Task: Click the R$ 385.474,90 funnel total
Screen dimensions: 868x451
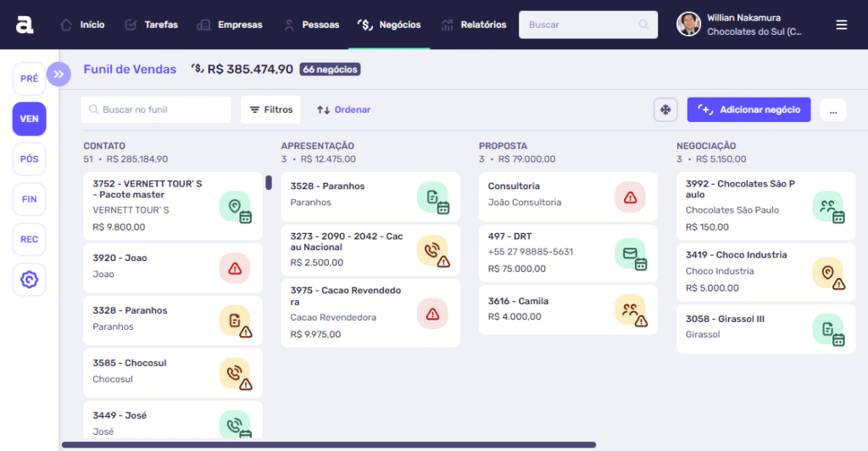Action: click(250, 70)
